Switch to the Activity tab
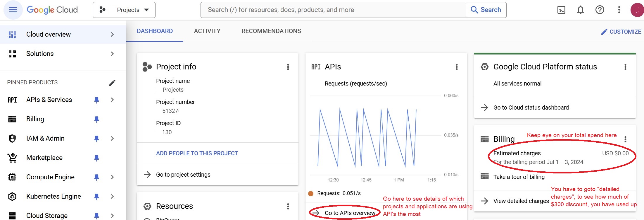This screenshot has width=644, height=220. click(207, 31)
